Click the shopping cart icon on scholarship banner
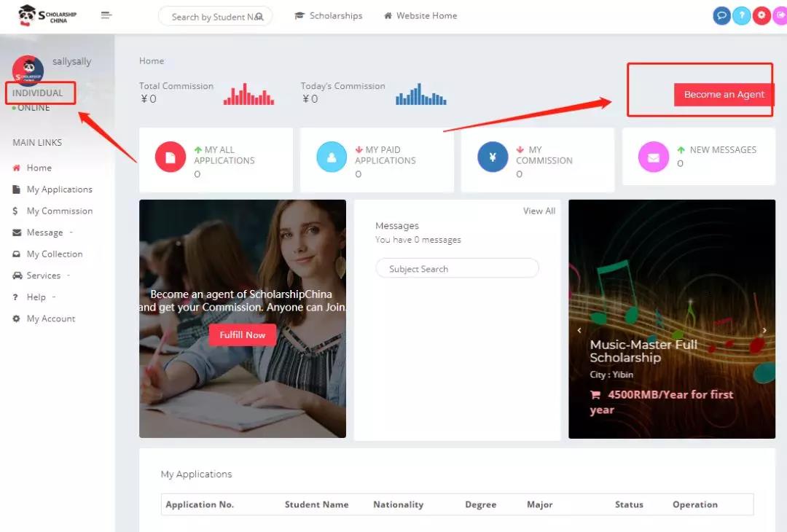The width and height of the screenshot is (787, 532). (x=595, y=395)
